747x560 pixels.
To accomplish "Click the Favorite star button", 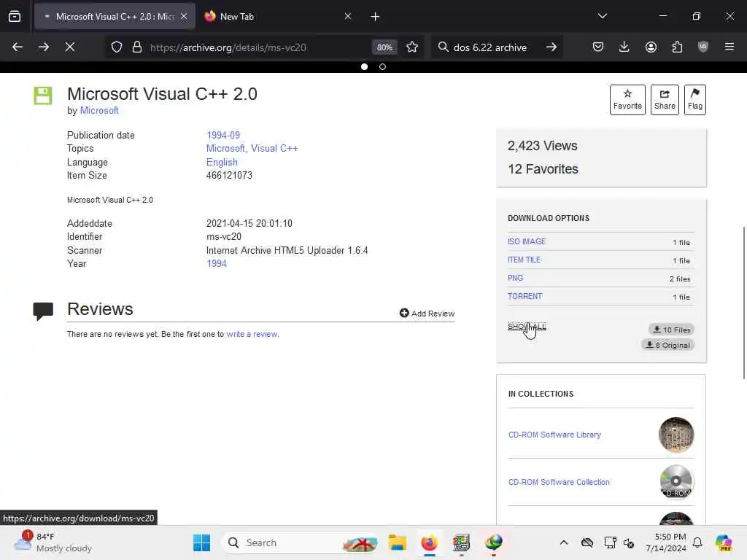I will click(627, 99).
